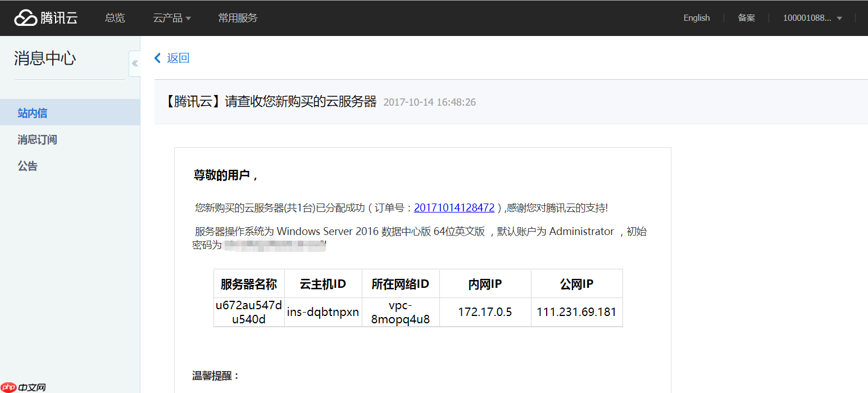Select the 常用服务 menu item
The width and height of the screenshot is (868, 393).
coord(238,17)
